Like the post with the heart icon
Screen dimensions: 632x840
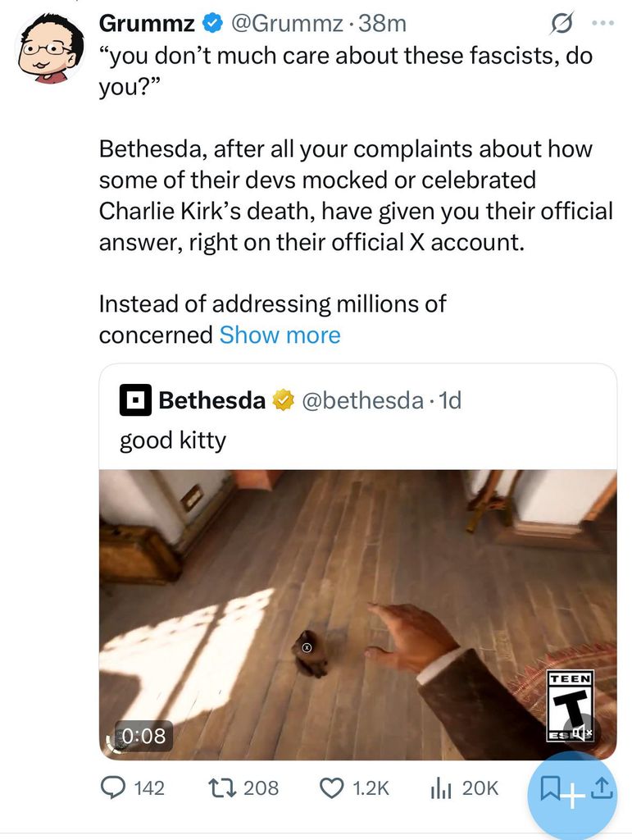(330, 788)
